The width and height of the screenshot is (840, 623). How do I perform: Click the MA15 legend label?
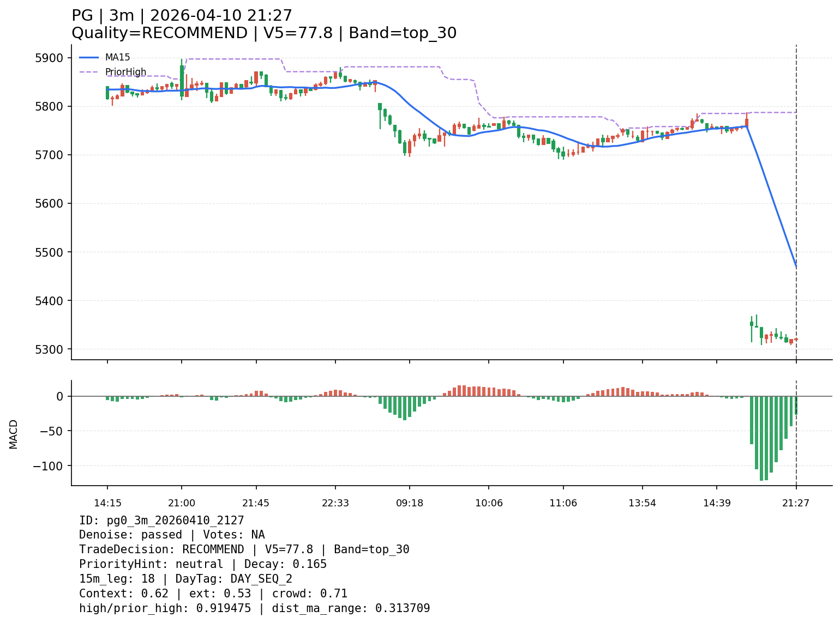[x=117, y=57]
